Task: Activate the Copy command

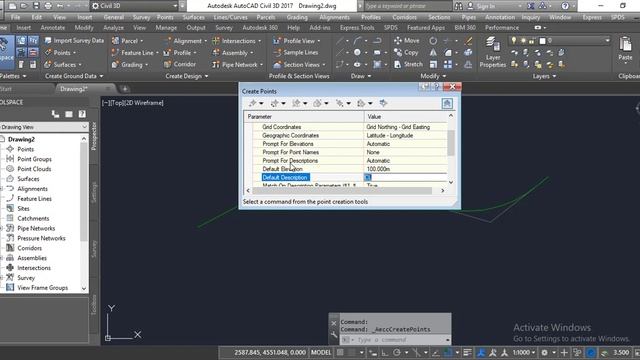Action: (x=406, y=52)
